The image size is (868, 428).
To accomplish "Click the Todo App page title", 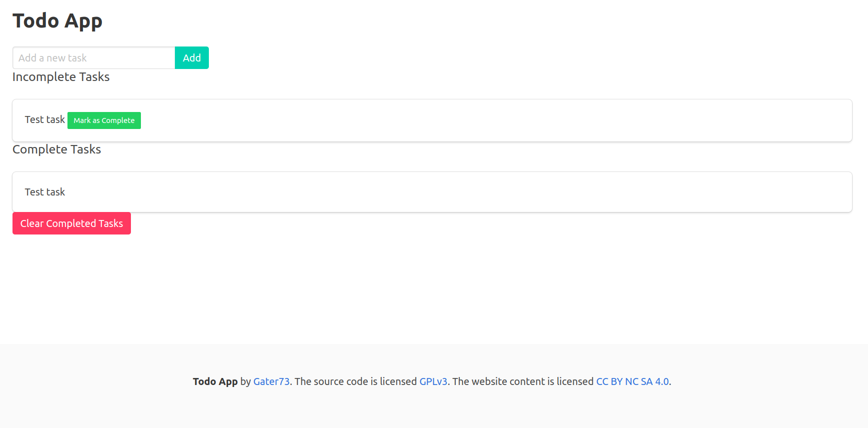I will [x=57, y=21].
